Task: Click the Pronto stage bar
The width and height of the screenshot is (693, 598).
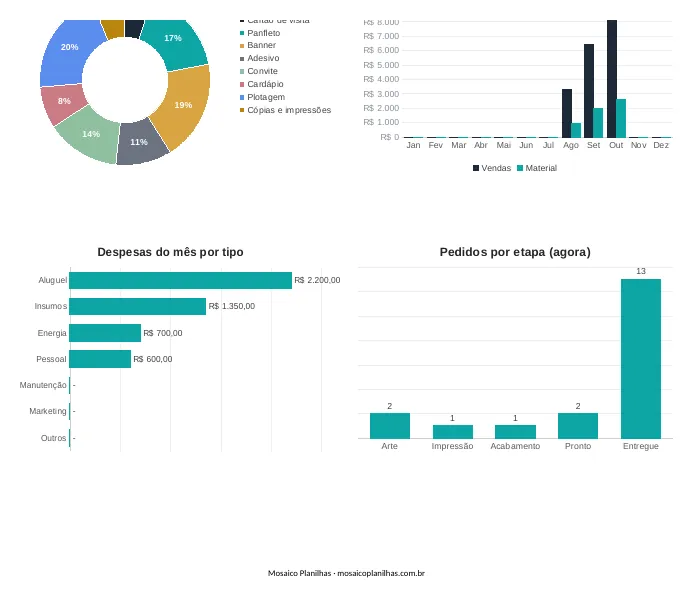Action: pos(578,426)
